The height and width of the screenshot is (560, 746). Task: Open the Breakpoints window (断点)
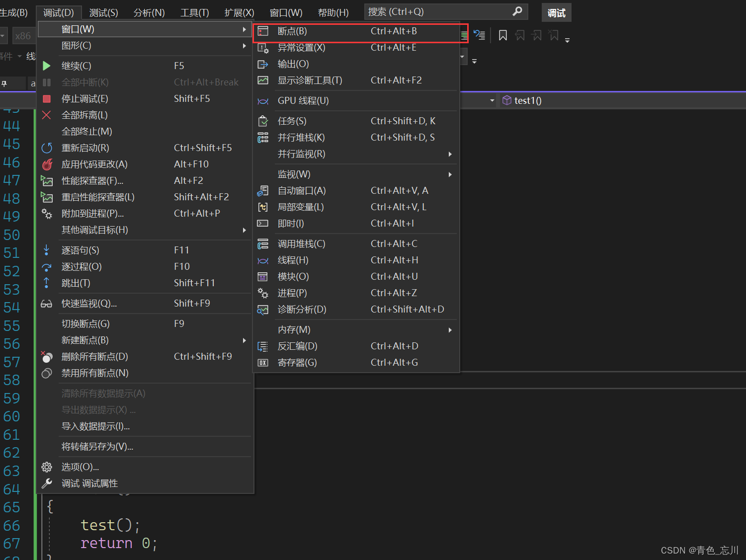[x=292, y=31]
